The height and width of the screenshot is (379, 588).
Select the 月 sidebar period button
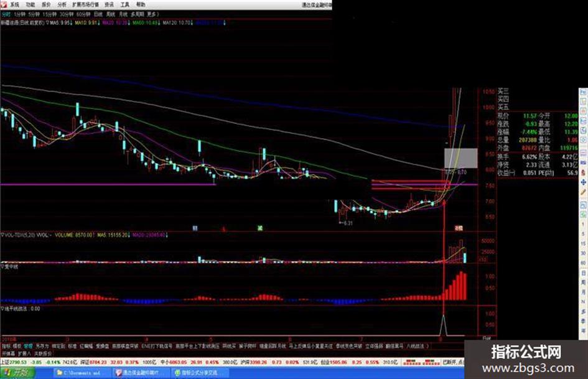pos(583,292)
